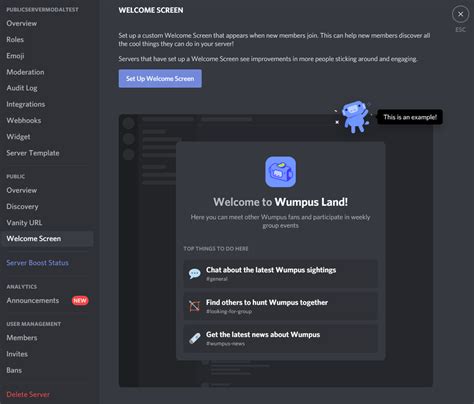Viewport: 474px width, 404px height.
Task: Select Welcome Screen in the sidebar
Action: click(x=47, y=239)
